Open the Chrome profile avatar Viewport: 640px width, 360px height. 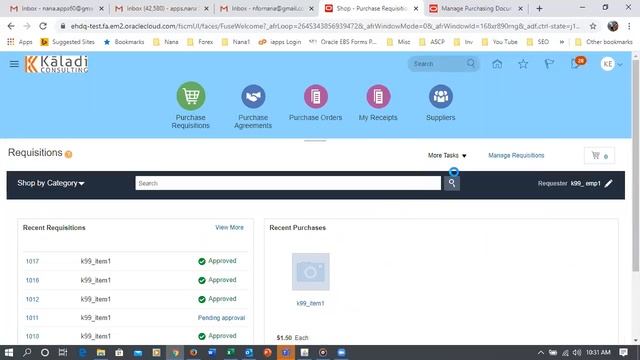(x=613, y=26)
